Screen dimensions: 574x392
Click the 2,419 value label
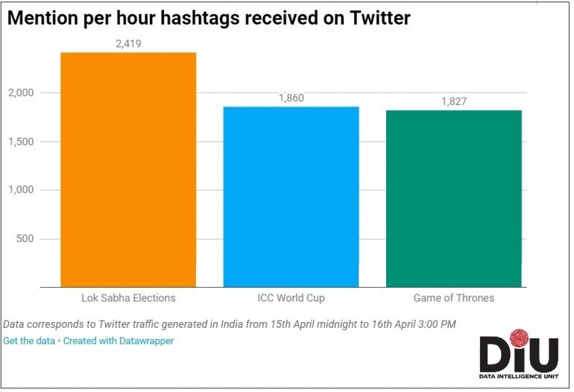click(128, 44)
